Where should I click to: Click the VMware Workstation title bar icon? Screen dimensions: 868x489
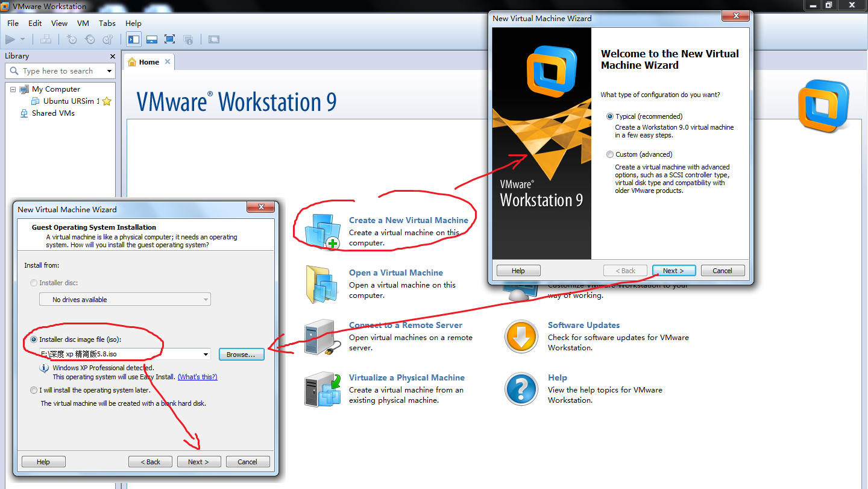click(x=5, y=5)
